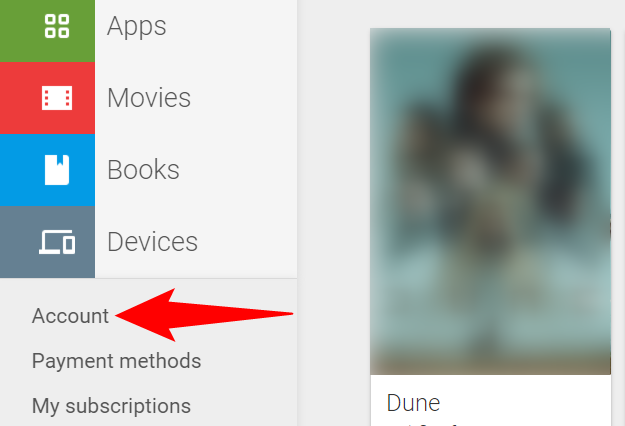
Task: Open the Apps category label
Action: 136,26
